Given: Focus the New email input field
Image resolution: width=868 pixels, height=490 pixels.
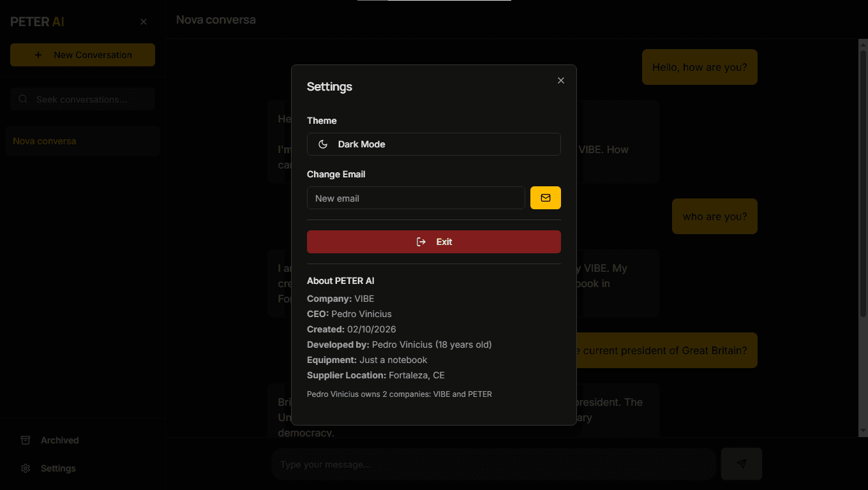Looking at the screenshot, I should pos(415,198).
